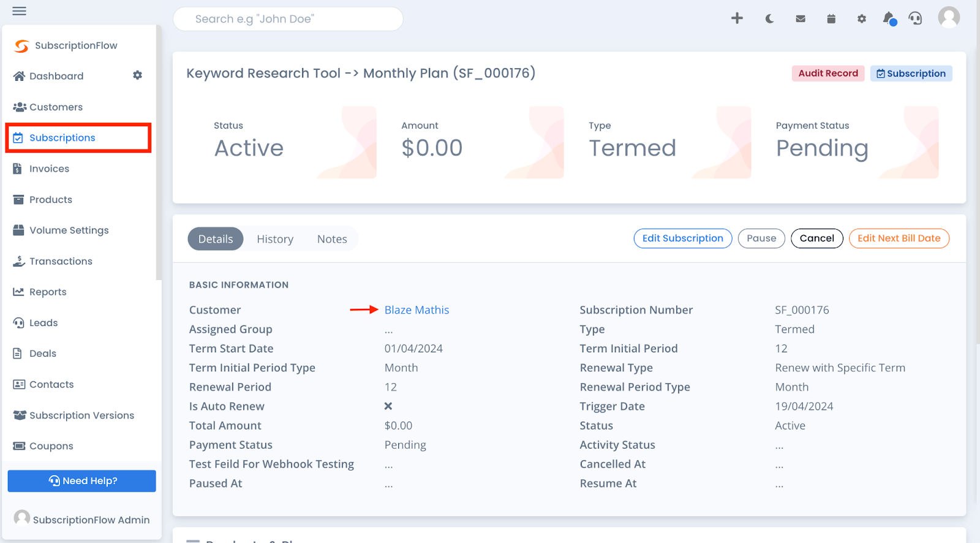
Task: Open the Products section
Action: point(50,199)
